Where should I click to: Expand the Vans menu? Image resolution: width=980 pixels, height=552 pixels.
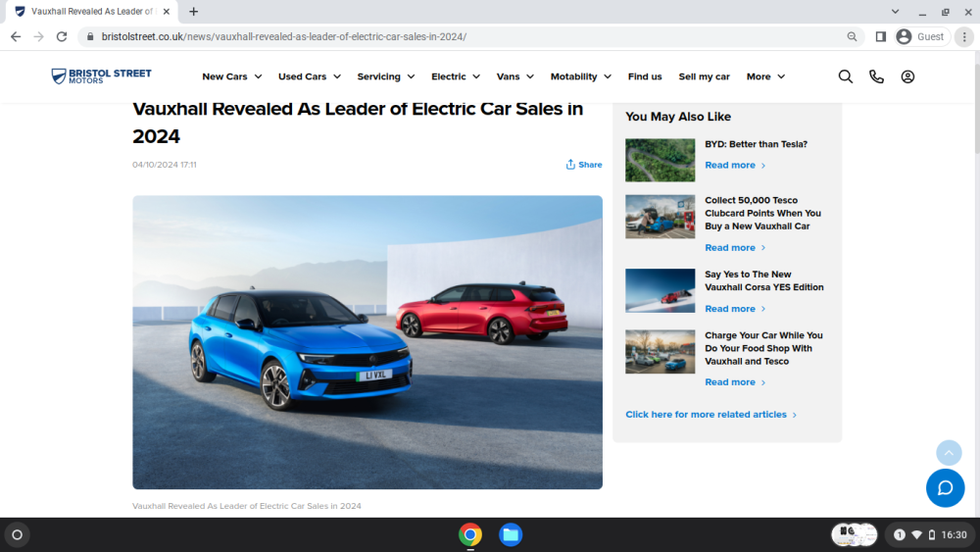coord(515,76)
